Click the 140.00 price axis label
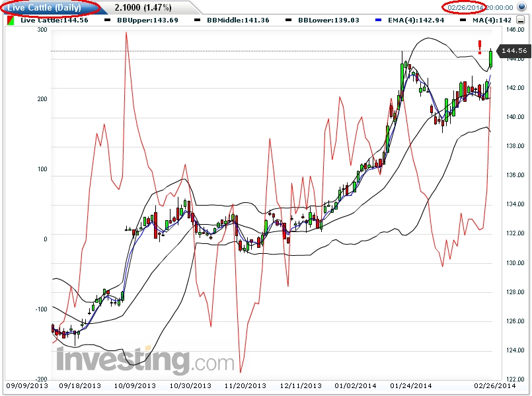 (515, 117)
